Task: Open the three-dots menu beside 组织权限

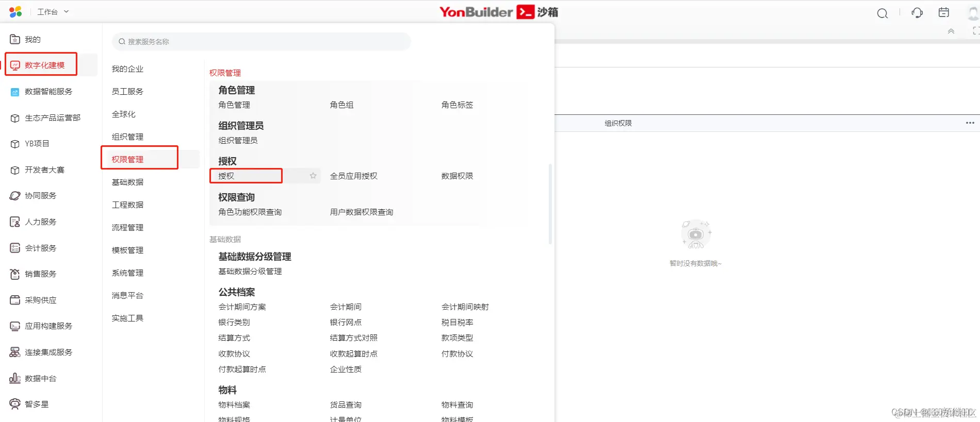Action: pos(970,123)
